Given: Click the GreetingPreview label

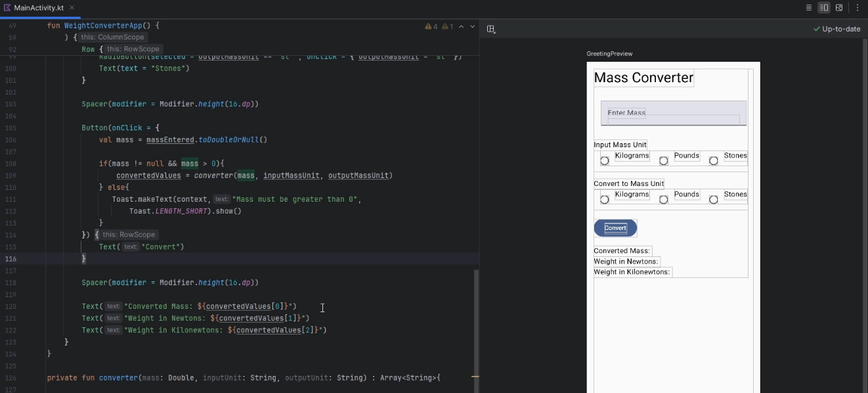Looking at the screenshot, I should (x=609, y=54).
